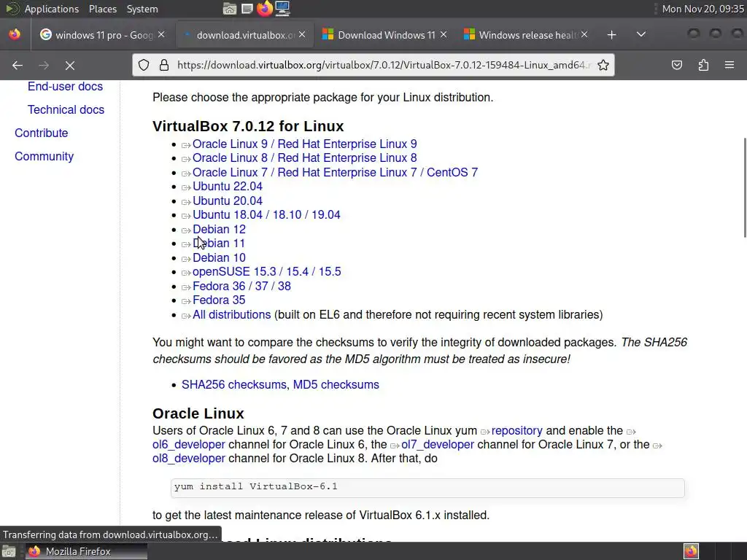The image size is (747, 560).
Task: Click the show desktop icon in bottom panel
Action: 9,551
